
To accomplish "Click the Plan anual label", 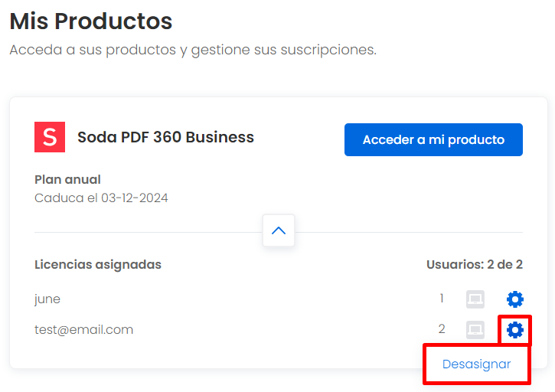I will click(67, 179).
